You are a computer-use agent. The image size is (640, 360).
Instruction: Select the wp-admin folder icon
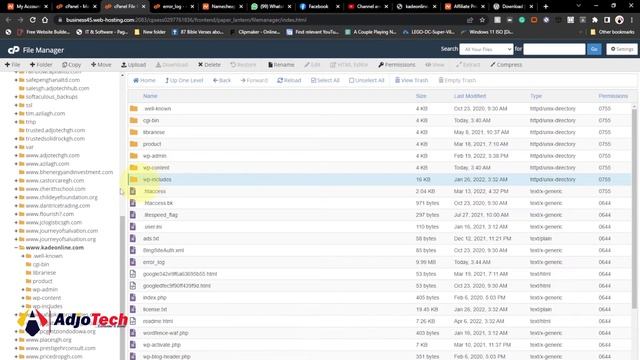coord(133,156)
